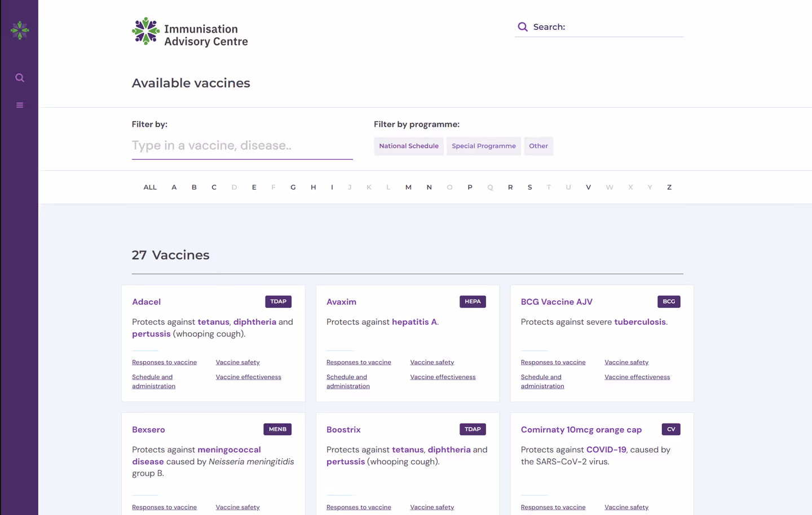This screenshot has width=812, height=515.
Task: Open the Boostrix vaccine page
Action: pyautogui.click(x=343, y=429)
